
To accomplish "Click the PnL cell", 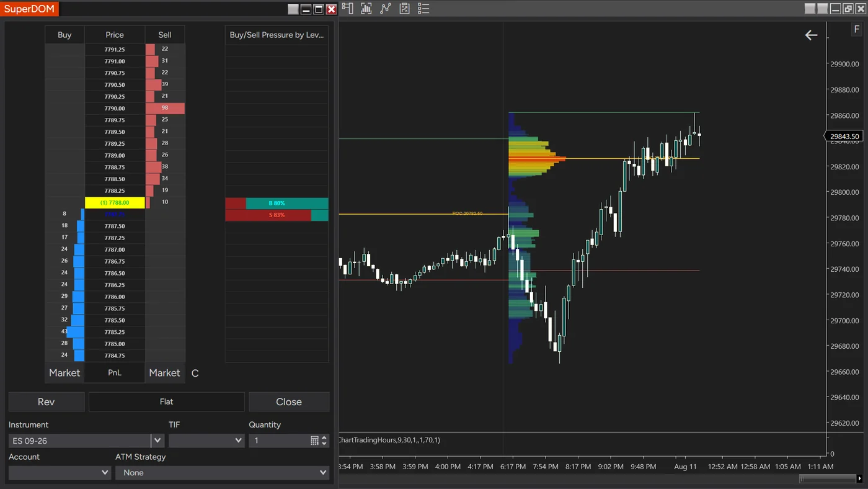I will click(115, 373).
